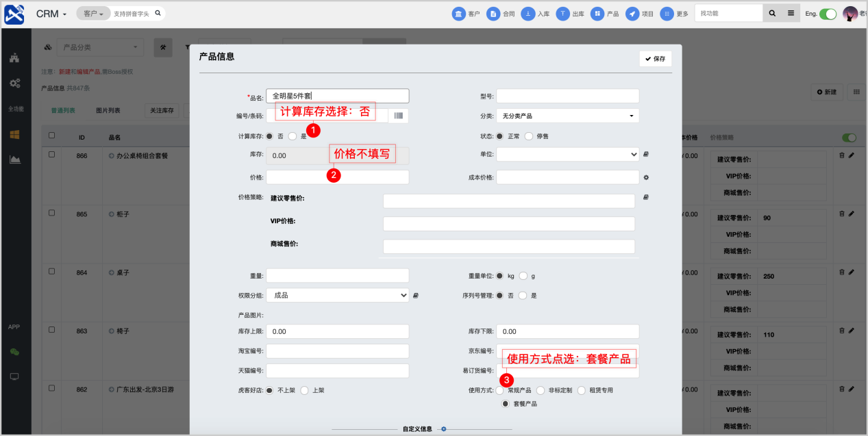Open the 项目 (projects) module icon
The height and width of the screenshot is (436, 868).
point(632,14)
